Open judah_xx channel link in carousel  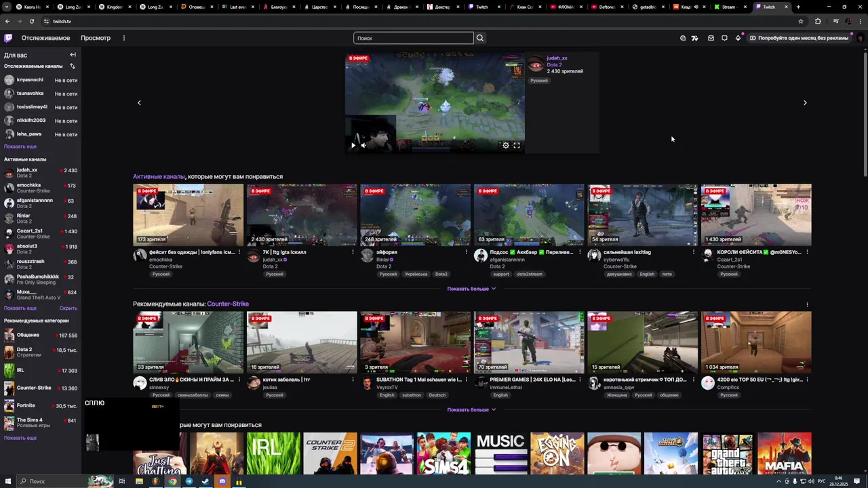[557, 58]
